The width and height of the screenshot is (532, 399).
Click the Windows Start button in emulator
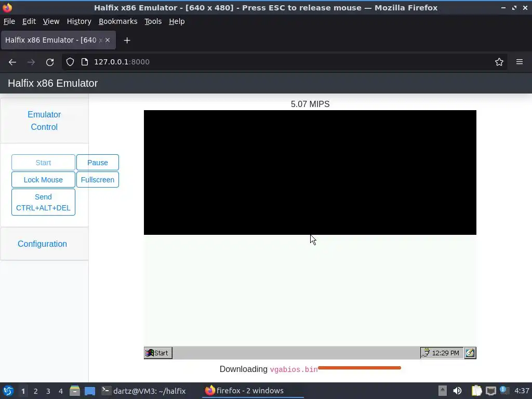158,353
